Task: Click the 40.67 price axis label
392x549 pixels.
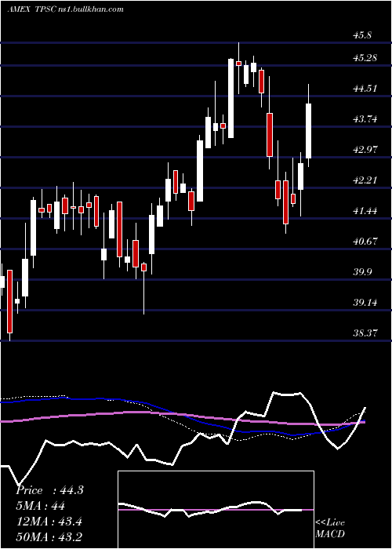Action: 365,242
